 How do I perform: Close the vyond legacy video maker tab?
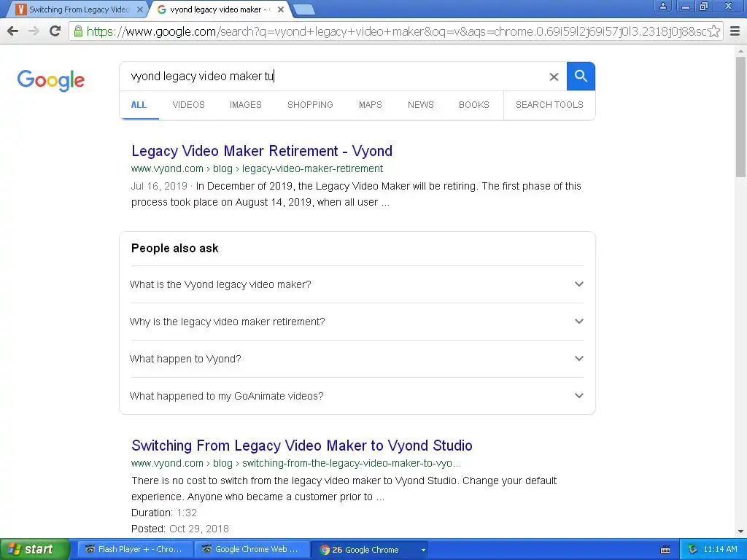coord(281,9)
